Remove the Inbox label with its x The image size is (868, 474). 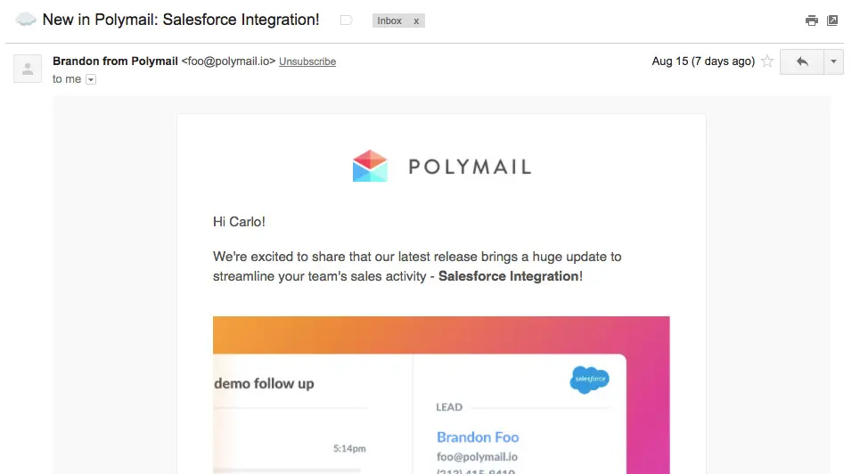[416, 20]
